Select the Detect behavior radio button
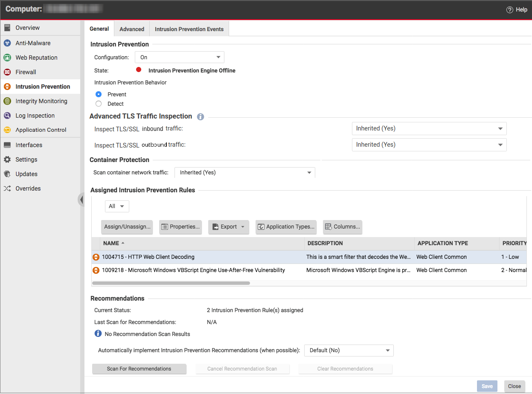 (x=99, y=104)
